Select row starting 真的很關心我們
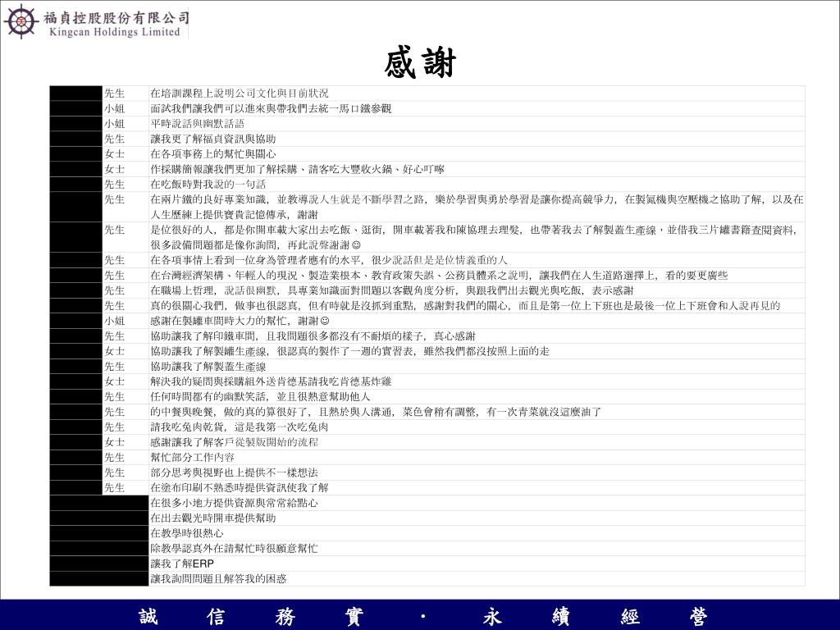 coord(427,305)
